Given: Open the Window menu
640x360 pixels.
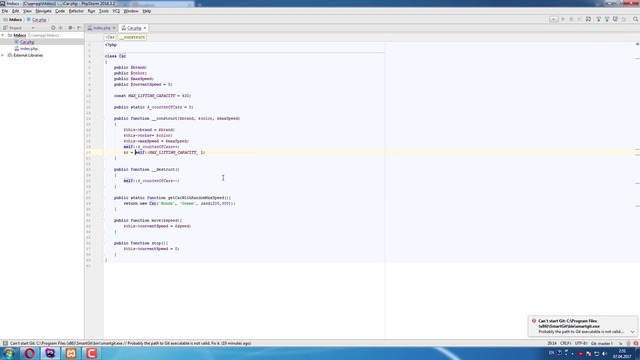Looking at the screenshot, I should (x=131, y=11).
